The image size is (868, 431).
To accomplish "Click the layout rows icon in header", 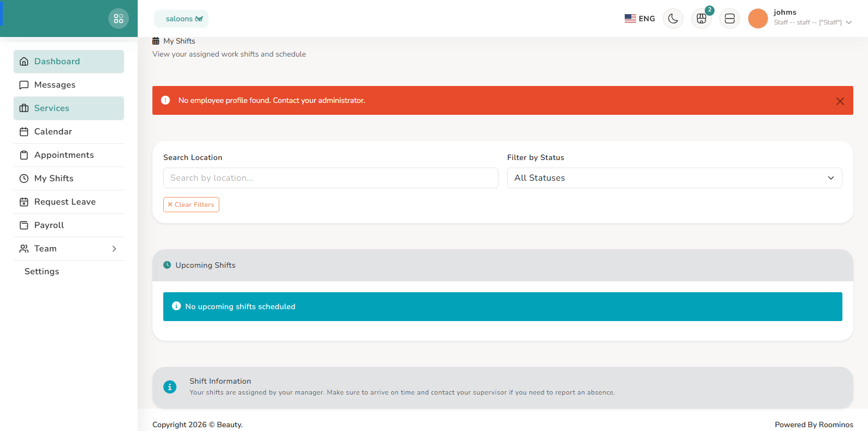I will pyautogui.click(x=730, y=19).
